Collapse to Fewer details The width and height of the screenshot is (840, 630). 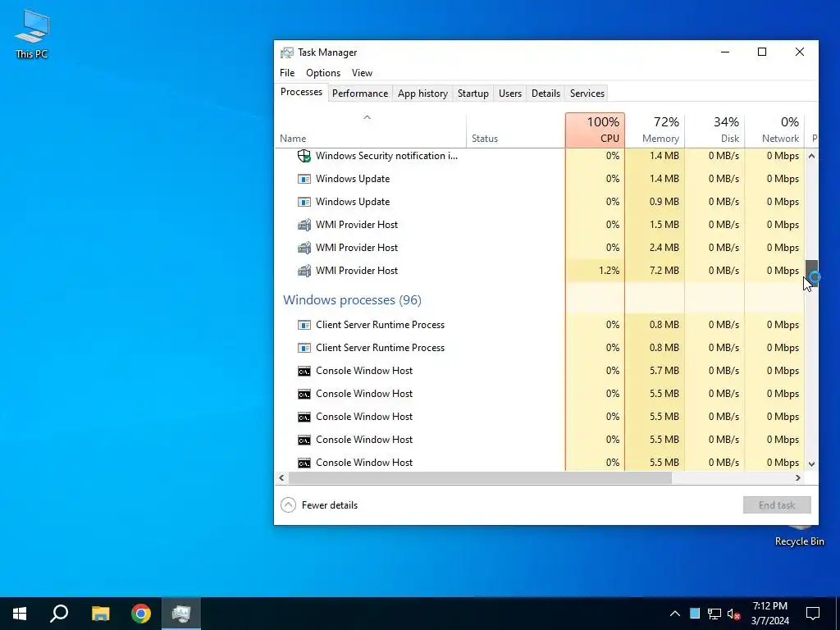pos(319,505)
